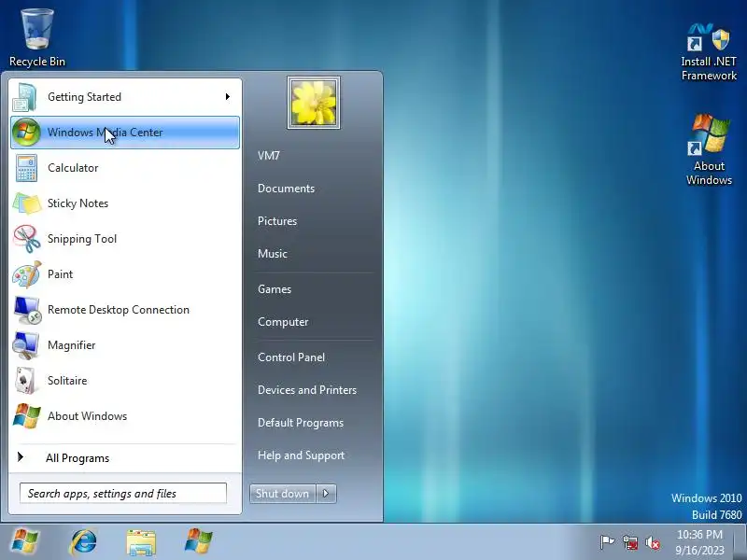This screenshot has height=560, width=747.
Task: Click the Shut down button
Action: [x=283, y=494]
